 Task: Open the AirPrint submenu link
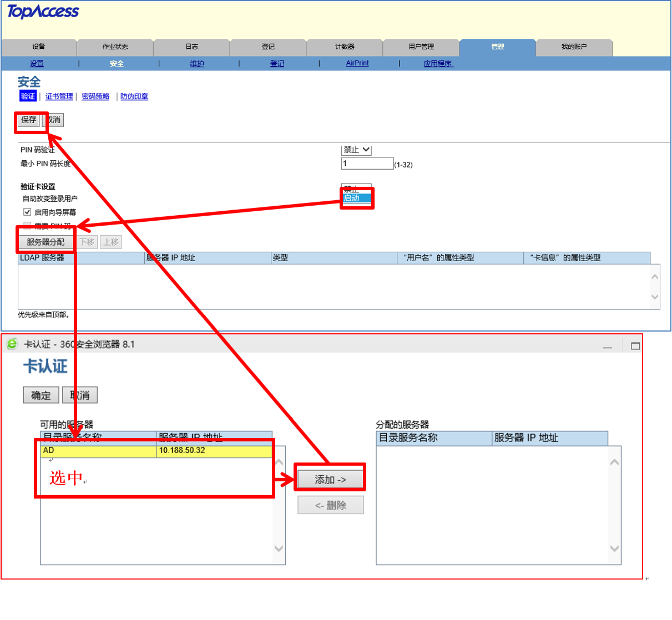tap(357, 64)
